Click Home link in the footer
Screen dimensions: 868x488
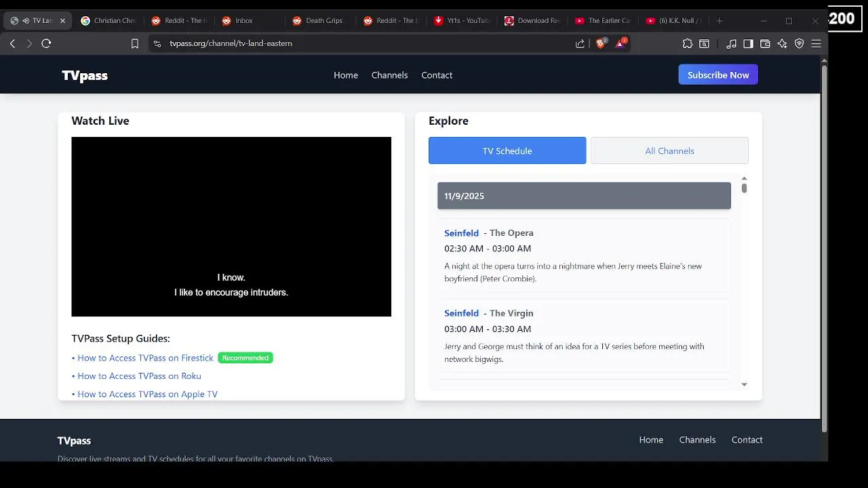(651, 440)
